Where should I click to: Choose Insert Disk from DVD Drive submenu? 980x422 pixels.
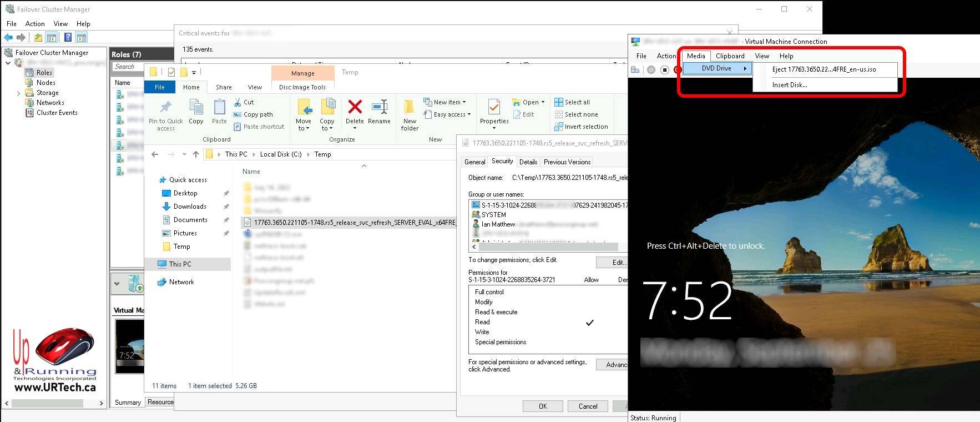tap(789, 85)
